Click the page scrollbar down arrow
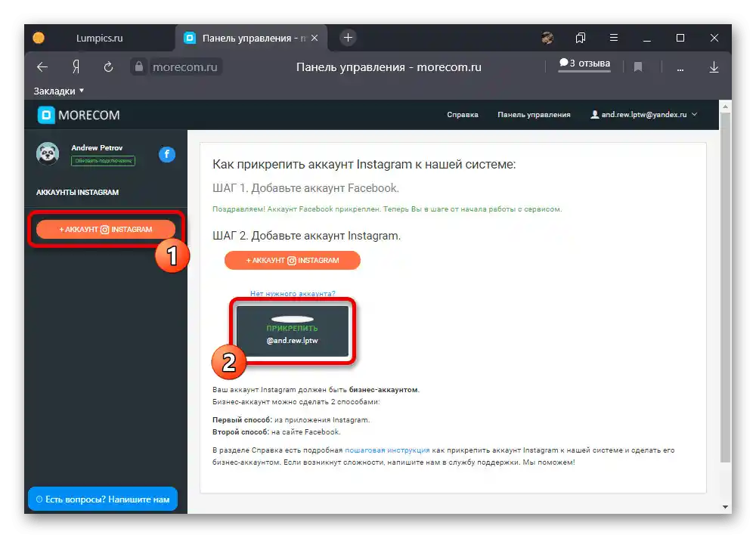 tap(725, 507)
